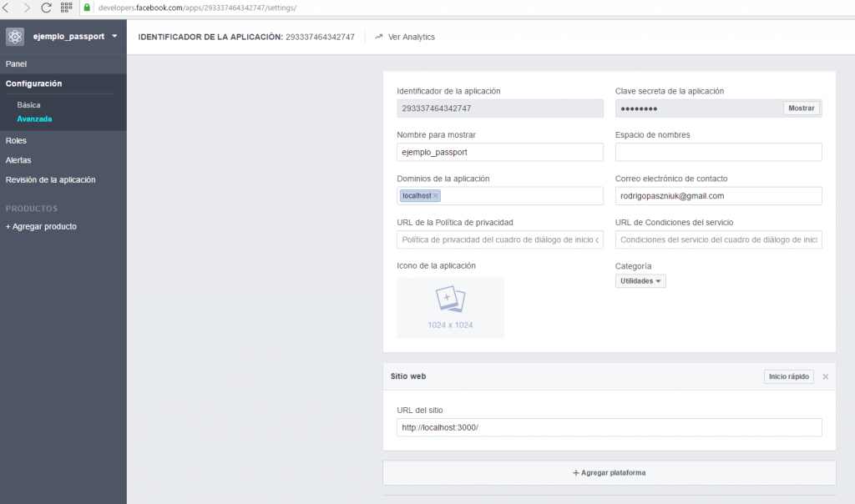Remove the localhost domain tag
The width and height of the screenshot is (855, 504).
[436, 196]
